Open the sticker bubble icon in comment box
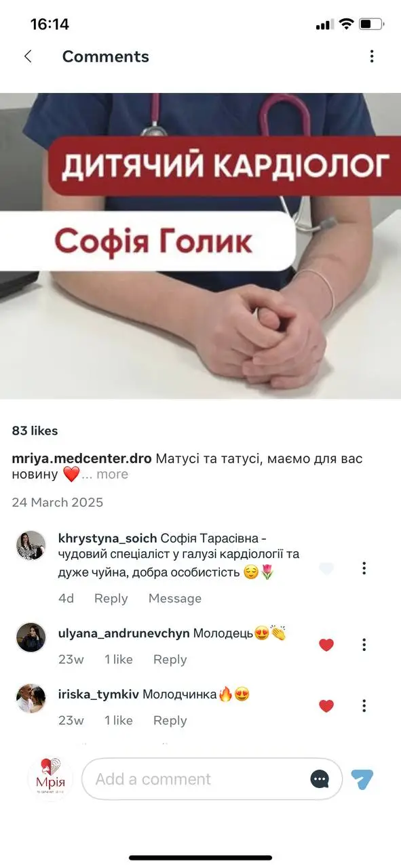Image resolution: width=401 pixels, height=868 pixels. pyautogui.click(x=320, y=779)
